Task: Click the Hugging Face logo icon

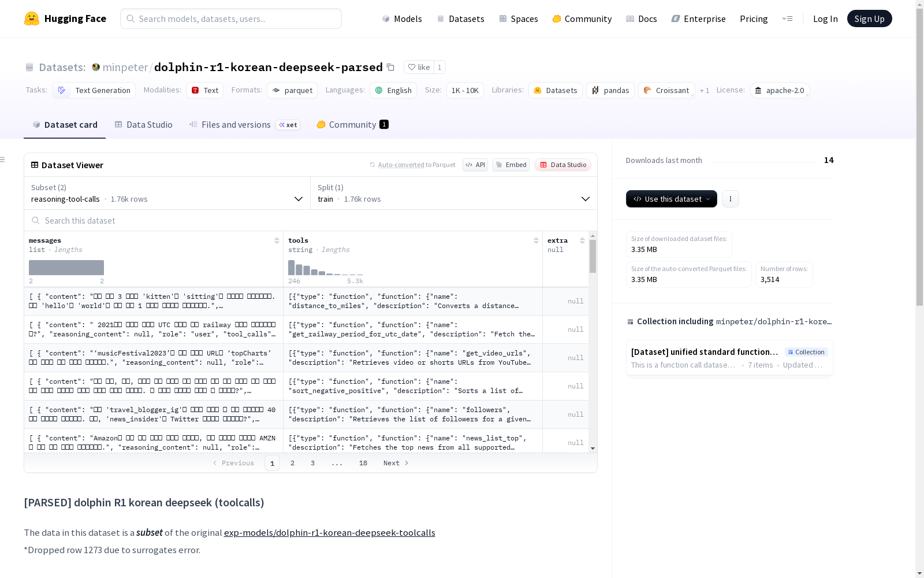Action: pyautogui.click(x=32, y=18)
